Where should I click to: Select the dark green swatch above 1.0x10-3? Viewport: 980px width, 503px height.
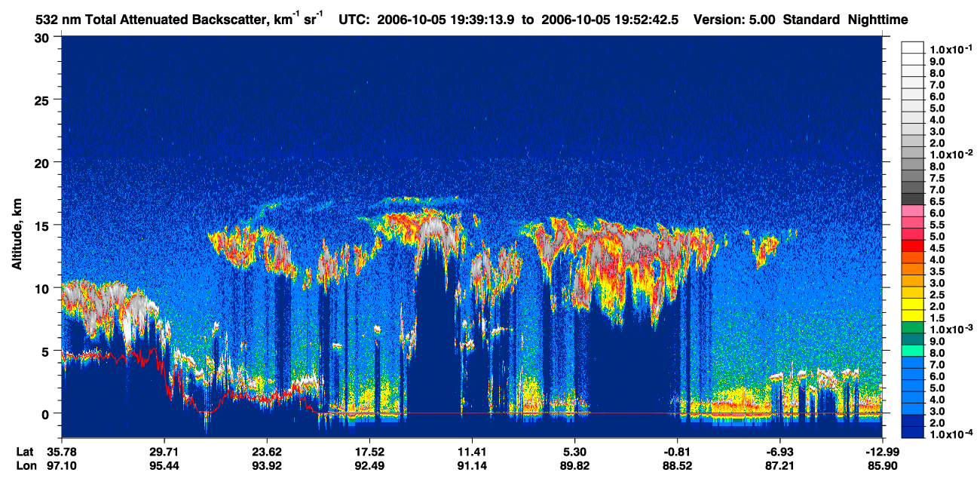point(912,327)
